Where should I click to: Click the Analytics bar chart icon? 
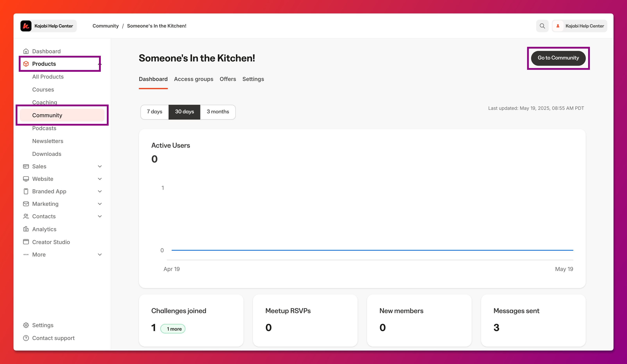pyautogui.click(x=26, y=229)
